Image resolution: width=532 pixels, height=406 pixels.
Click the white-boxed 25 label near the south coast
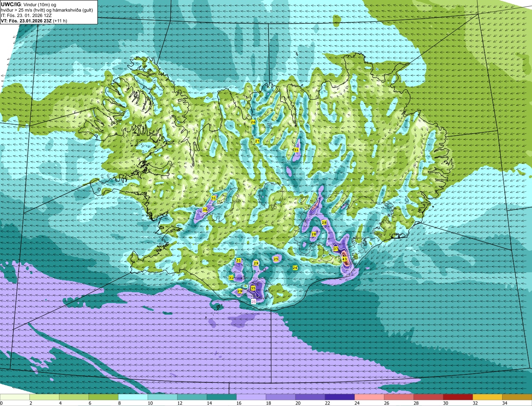coord(254,302)
